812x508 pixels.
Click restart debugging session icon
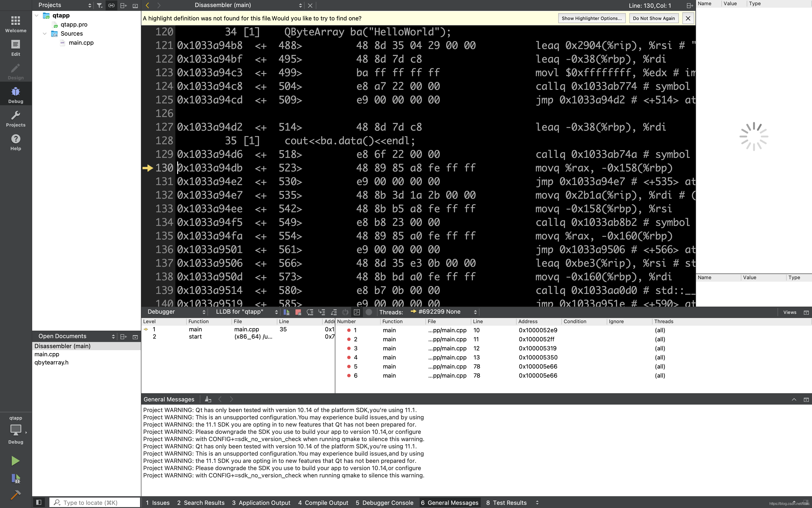(x=345, y=312)
